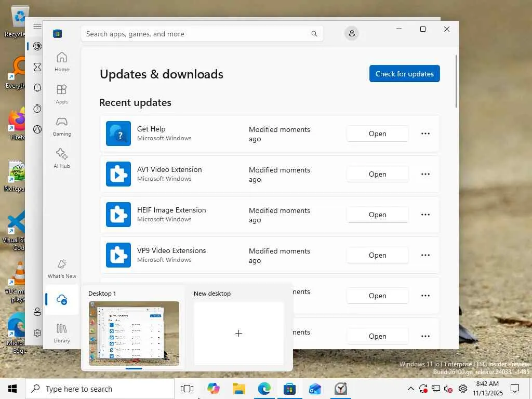
Task: Open Settings gear in Clock window
Action: (x=37, y=333)
